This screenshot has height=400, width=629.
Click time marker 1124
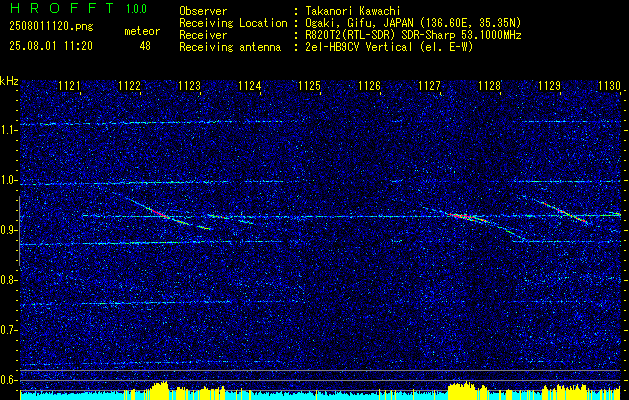(250, 85)
